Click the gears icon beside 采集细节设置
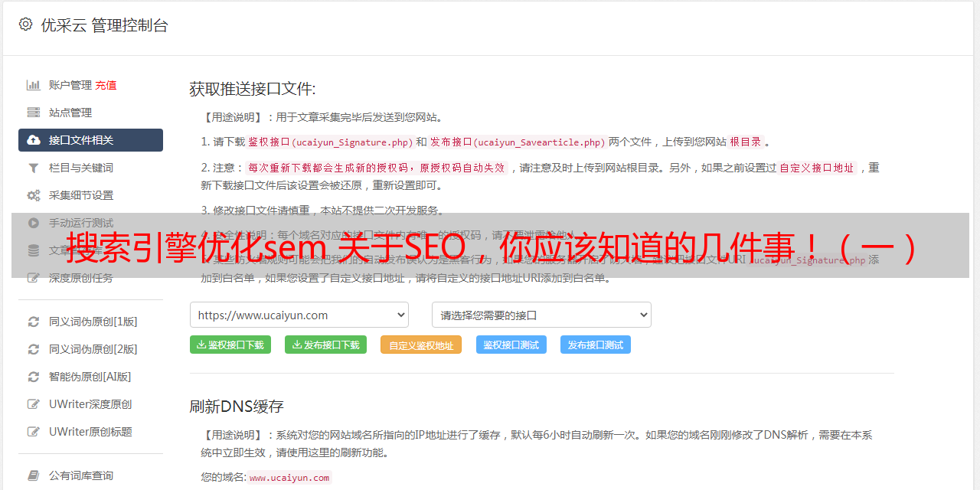980x490 pixels. [x=34, y=195]
